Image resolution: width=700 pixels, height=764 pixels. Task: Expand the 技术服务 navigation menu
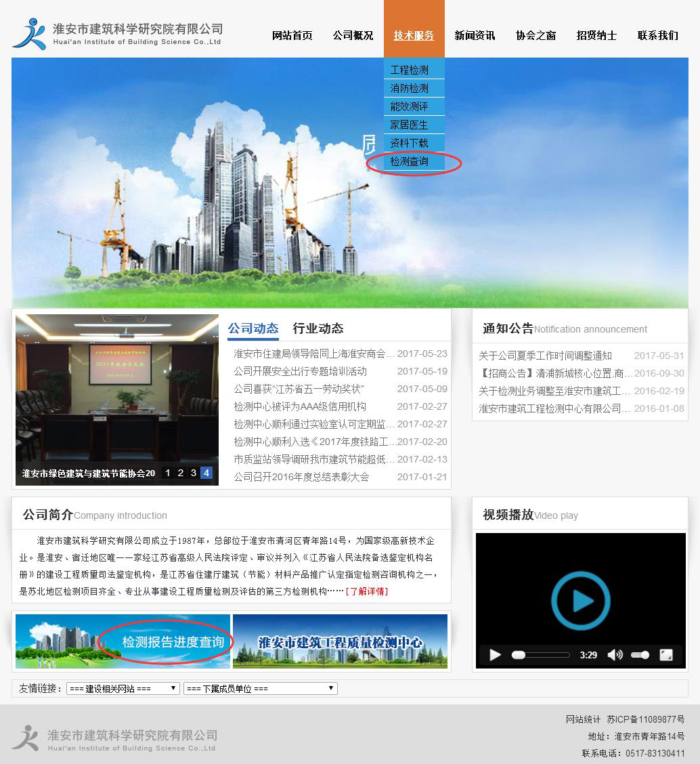pos(414,36)
